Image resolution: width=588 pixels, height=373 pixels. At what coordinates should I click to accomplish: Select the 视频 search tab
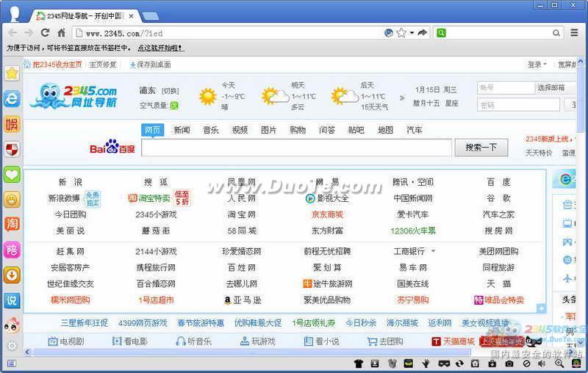(x=240, y=130)
